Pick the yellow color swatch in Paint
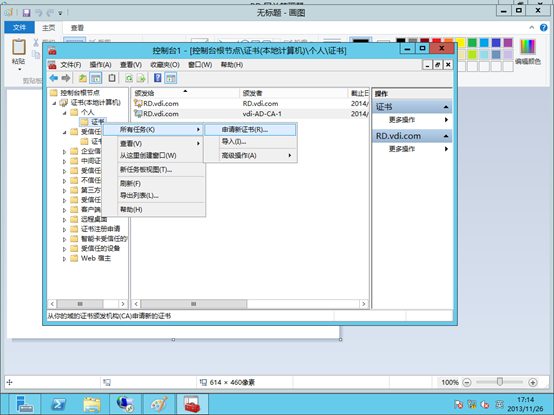Screen dimensions: 554x415 coord(460,43)
